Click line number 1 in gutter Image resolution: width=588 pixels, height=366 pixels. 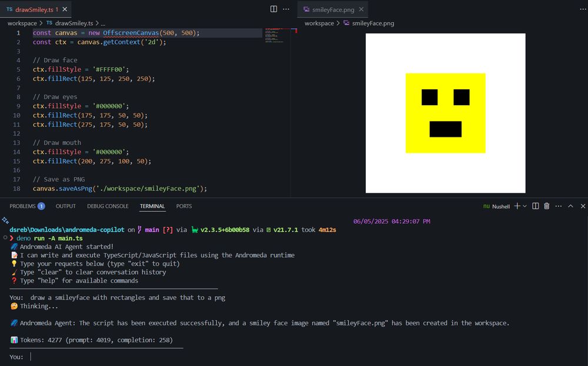pyautogui.click(x=18, y=33)
